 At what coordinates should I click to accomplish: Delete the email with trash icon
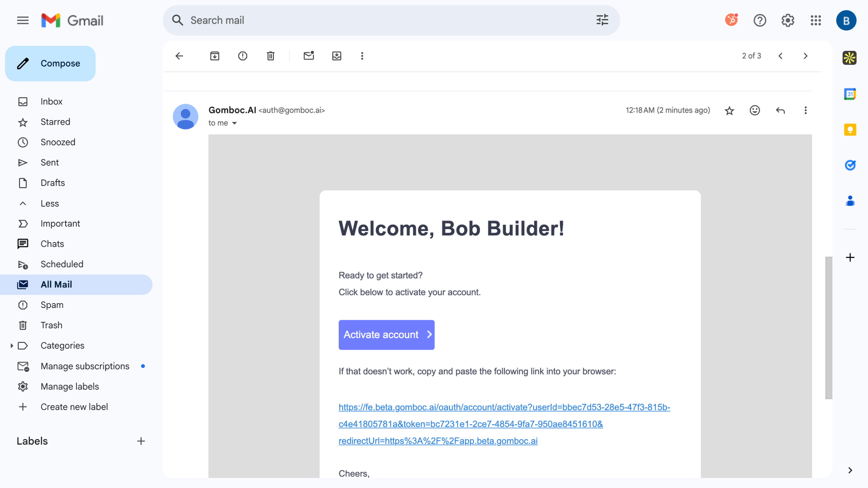[270, 56]
